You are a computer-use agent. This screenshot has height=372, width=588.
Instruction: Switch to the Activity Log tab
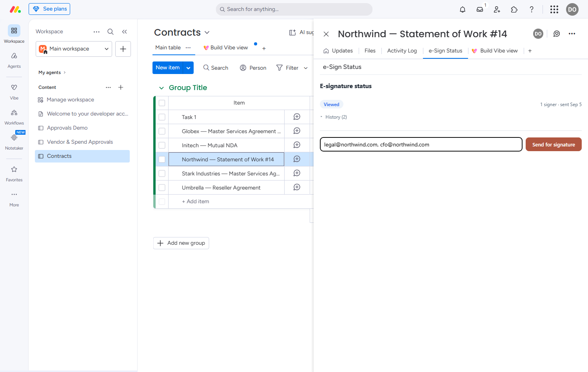(x=402, y=51)
